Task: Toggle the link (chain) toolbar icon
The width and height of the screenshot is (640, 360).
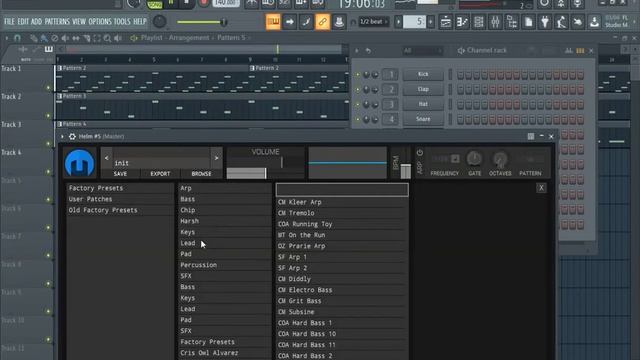Action: (322, 22)
